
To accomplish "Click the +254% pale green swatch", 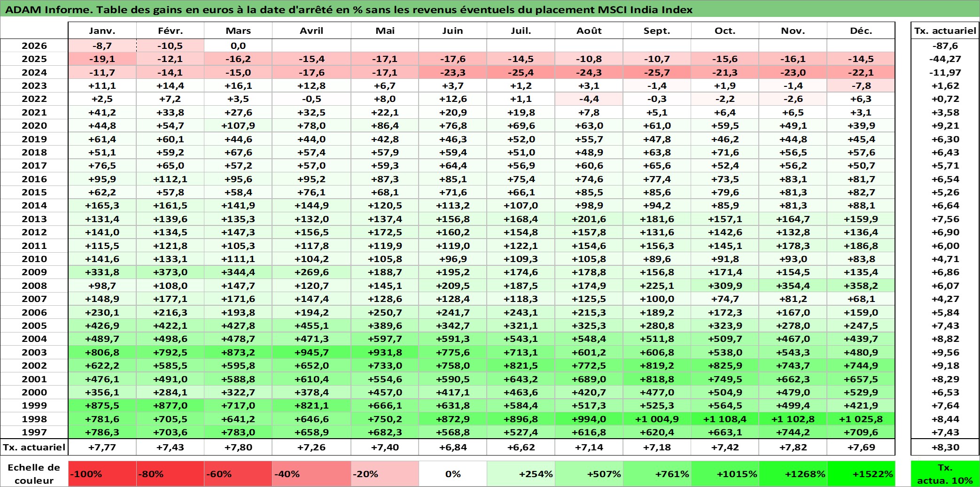I will (x=521, y=474).
